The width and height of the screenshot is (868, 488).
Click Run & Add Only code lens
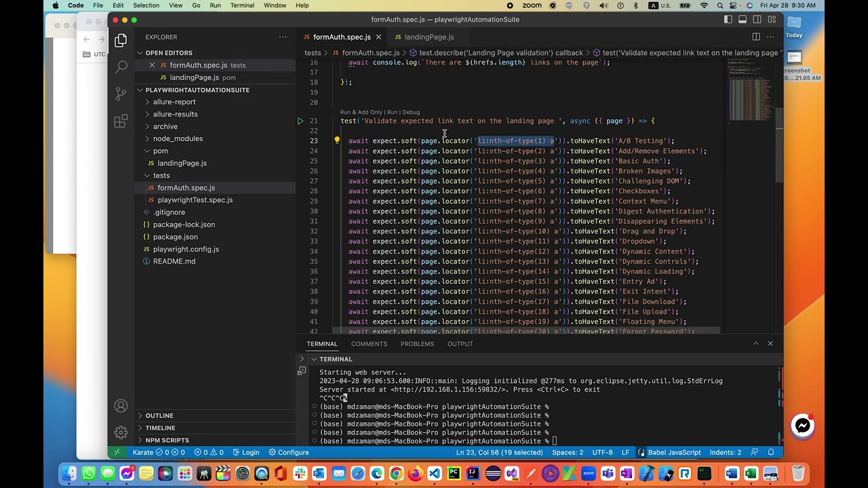(x=361, y=112)
